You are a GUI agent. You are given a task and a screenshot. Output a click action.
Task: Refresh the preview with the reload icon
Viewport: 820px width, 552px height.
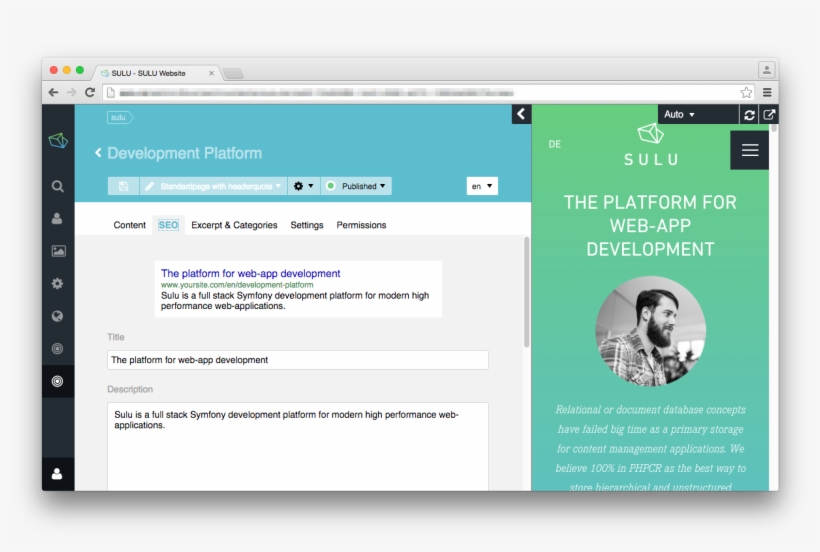[749, 115]
